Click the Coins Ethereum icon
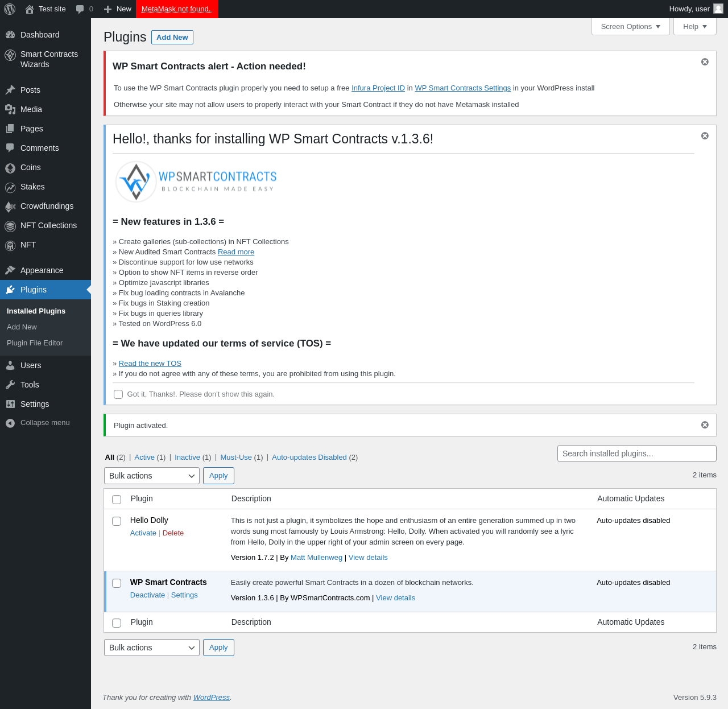 (10, 168)
